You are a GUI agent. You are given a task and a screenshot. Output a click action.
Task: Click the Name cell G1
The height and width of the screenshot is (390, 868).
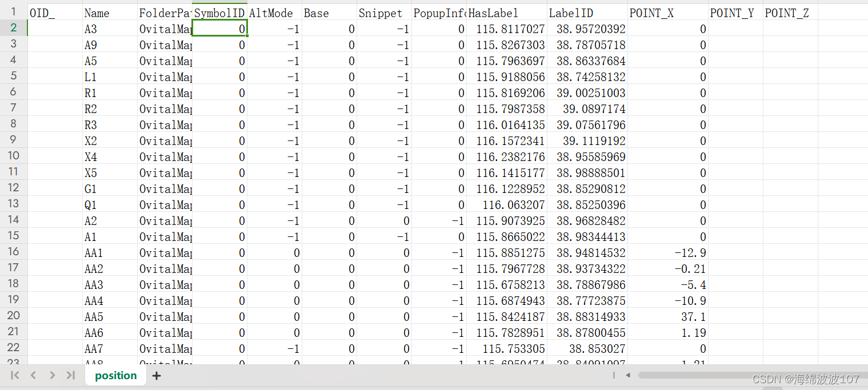[110, 188]
